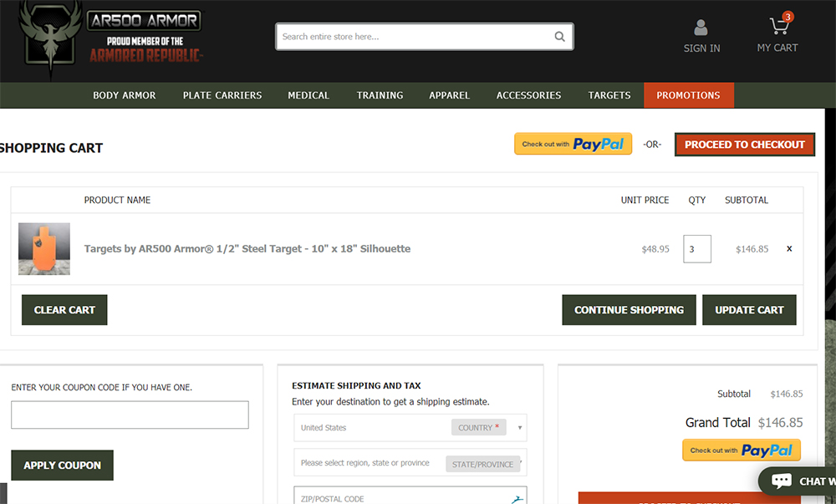
Task: Open the State/Province dropdown
Action: (x=410, y=463)
